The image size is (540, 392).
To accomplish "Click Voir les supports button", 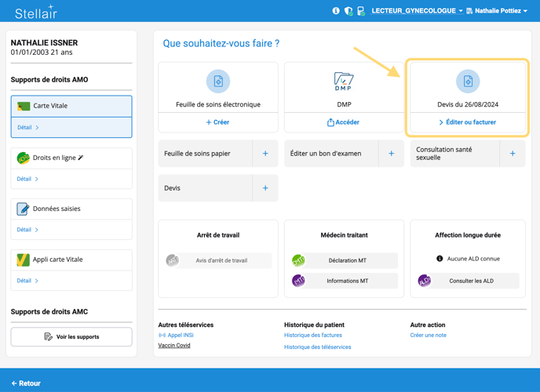I will (x=71, y=336).
